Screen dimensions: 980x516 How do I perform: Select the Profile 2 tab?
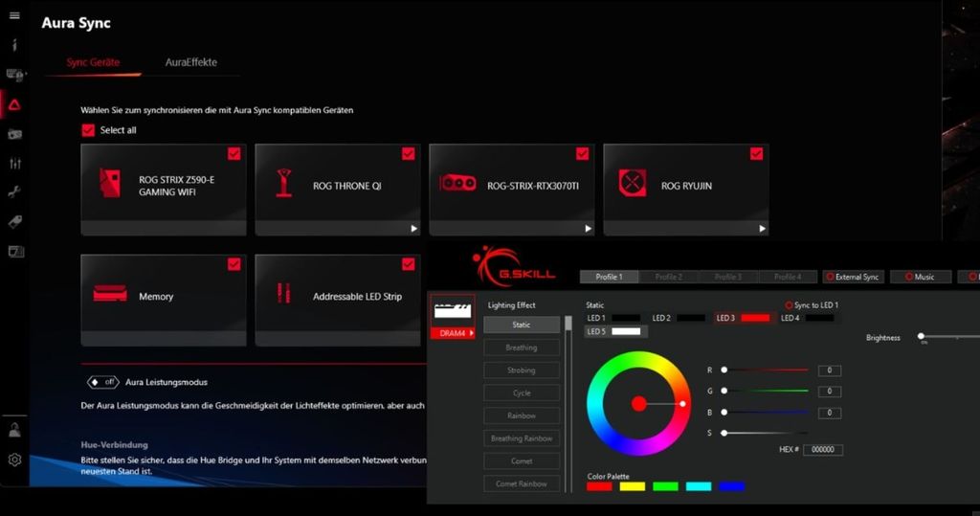[669, 277]
